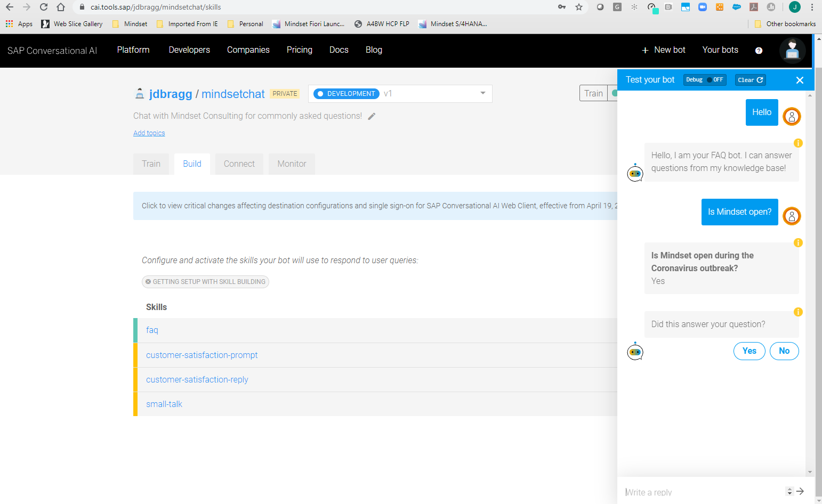
Task: Show info for 'Did this answer' message
Action: [798, 312]
